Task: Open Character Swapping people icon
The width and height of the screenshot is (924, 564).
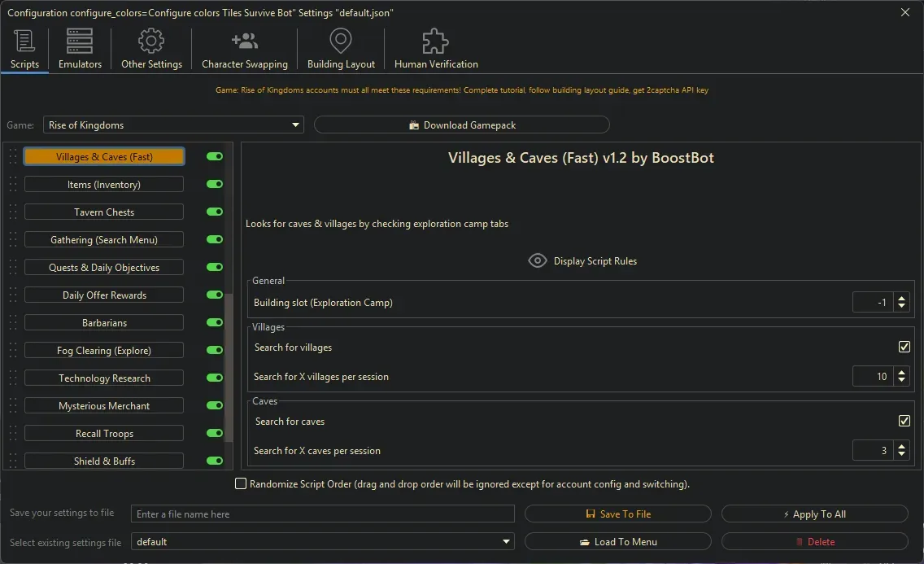Action: 244,41
